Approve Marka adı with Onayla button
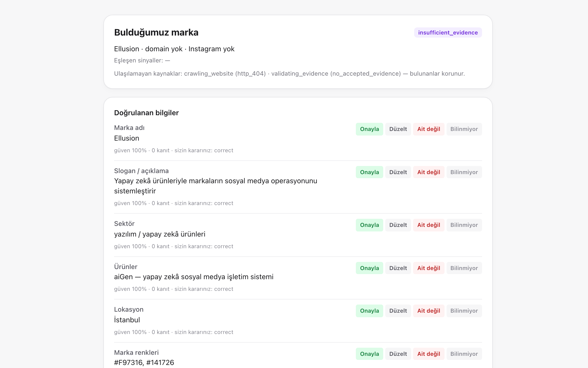The width and height of the screenshot is (588, 368). (369, 129)
